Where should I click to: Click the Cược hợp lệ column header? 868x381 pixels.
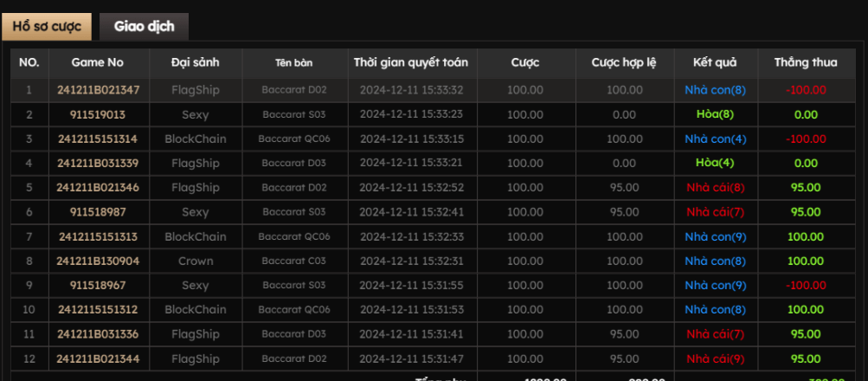(x=624, y=62)
